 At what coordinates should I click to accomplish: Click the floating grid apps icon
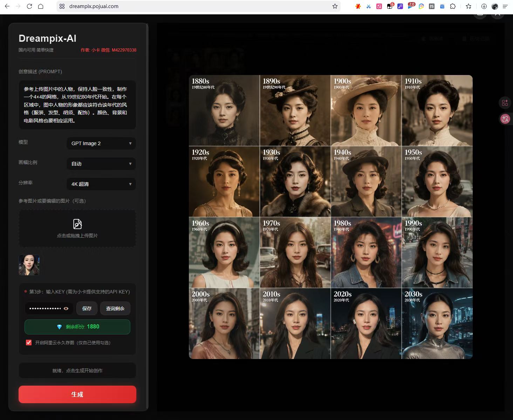(505, 103)
